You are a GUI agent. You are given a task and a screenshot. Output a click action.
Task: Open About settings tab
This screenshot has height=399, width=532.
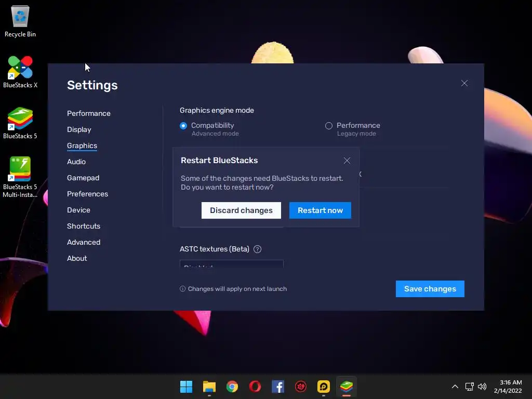pyautogui.click(x=77, y=259)
